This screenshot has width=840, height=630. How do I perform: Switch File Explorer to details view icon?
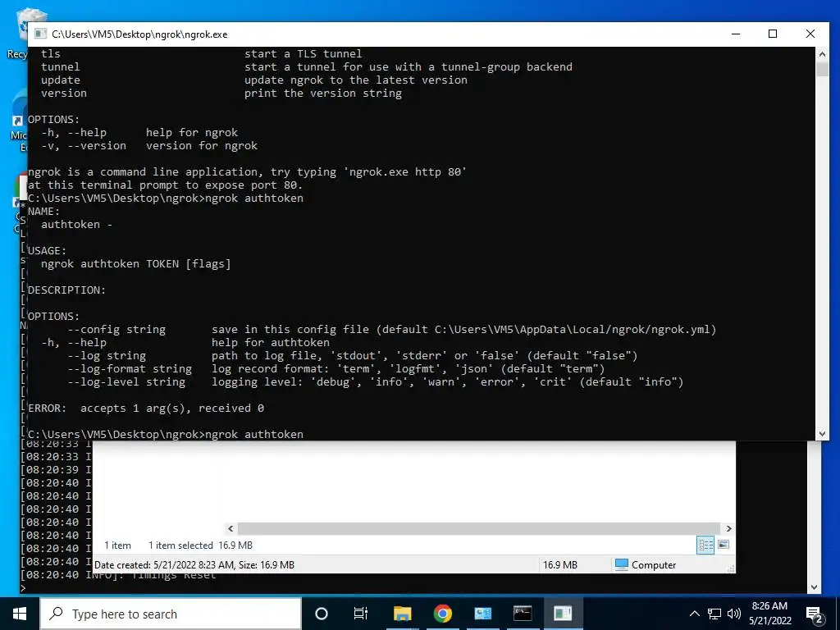point(705,545)
